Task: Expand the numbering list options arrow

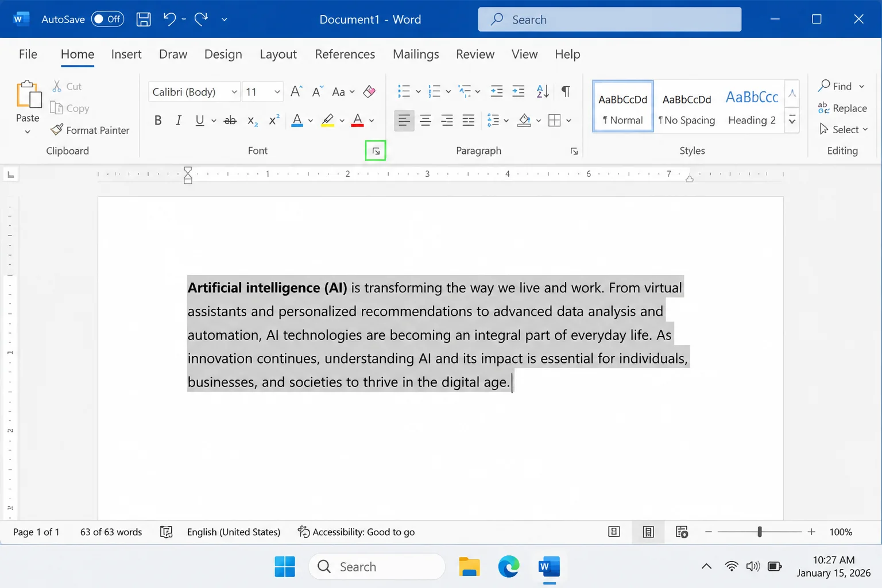Action: [x=448, y=92]
